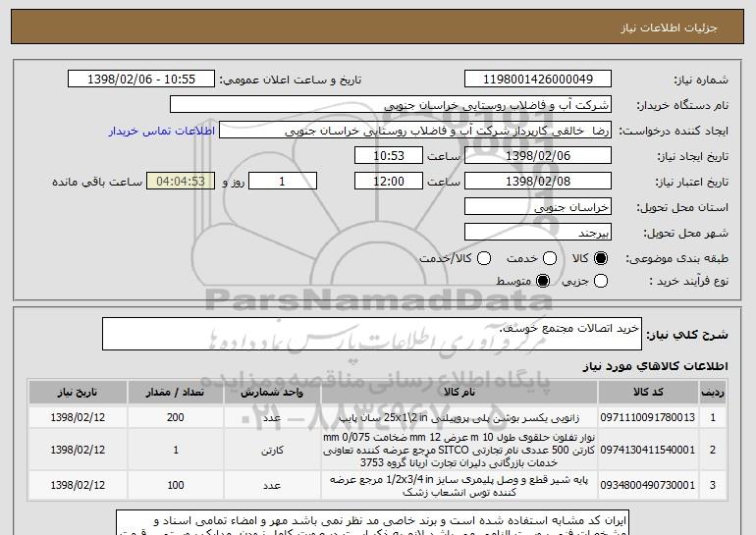Choose the جزیی purchase process option
This screenshot has height=535, width=756.
pos(601,281)
